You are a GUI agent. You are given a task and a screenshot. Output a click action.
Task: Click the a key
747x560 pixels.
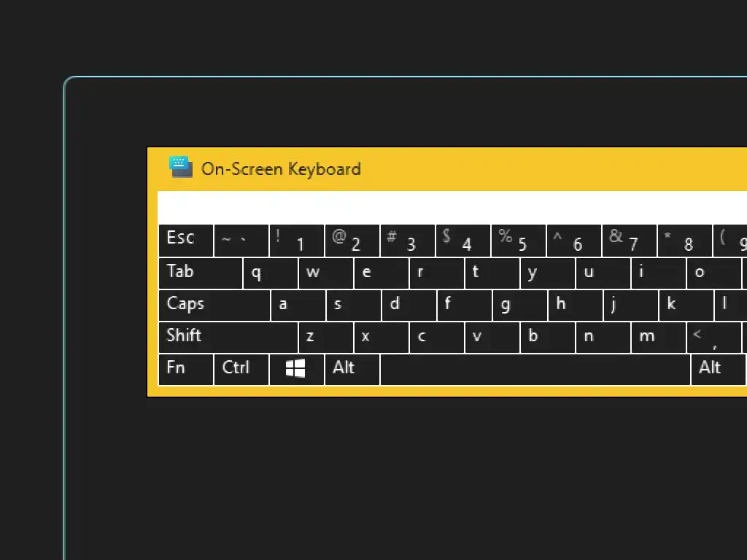[x=298, y=306]
